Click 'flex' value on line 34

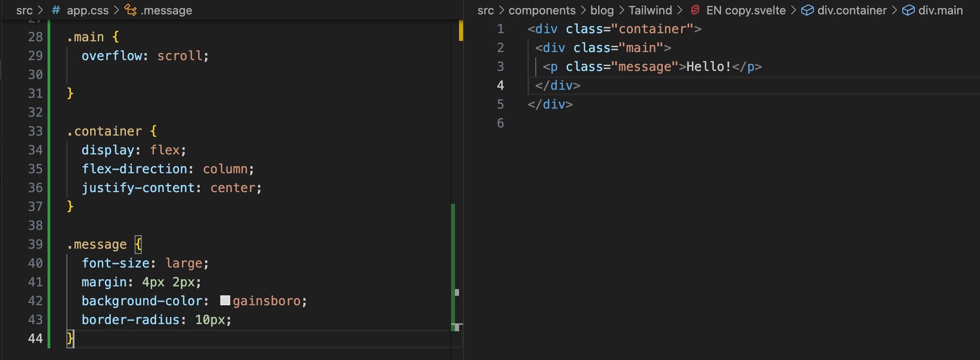tap(165, 150)
